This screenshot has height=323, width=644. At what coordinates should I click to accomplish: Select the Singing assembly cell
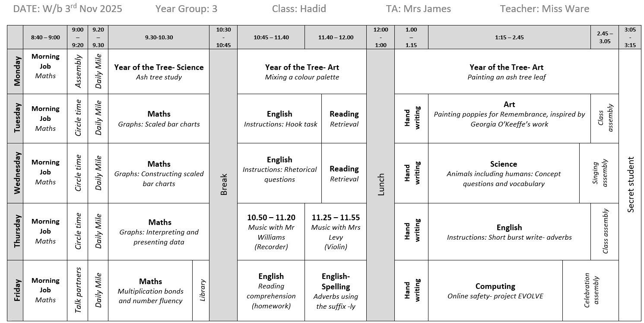tap(599, 173)
